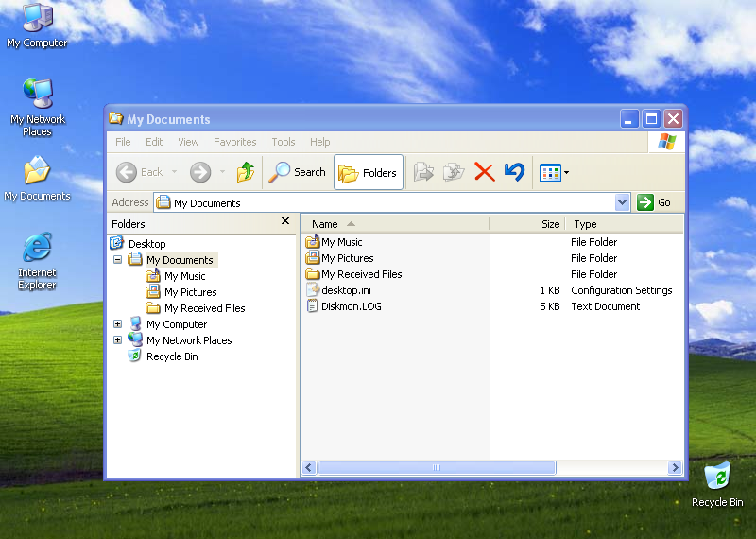Close the Folders pane
This screenshot has width=756, height=539.
[285, 221]
